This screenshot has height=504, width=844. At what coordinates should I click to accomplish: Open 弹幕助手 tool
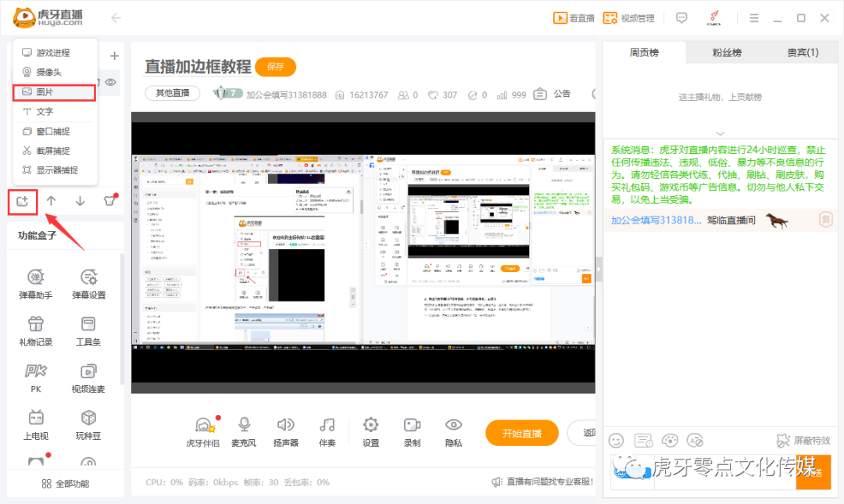pos(36,284)
